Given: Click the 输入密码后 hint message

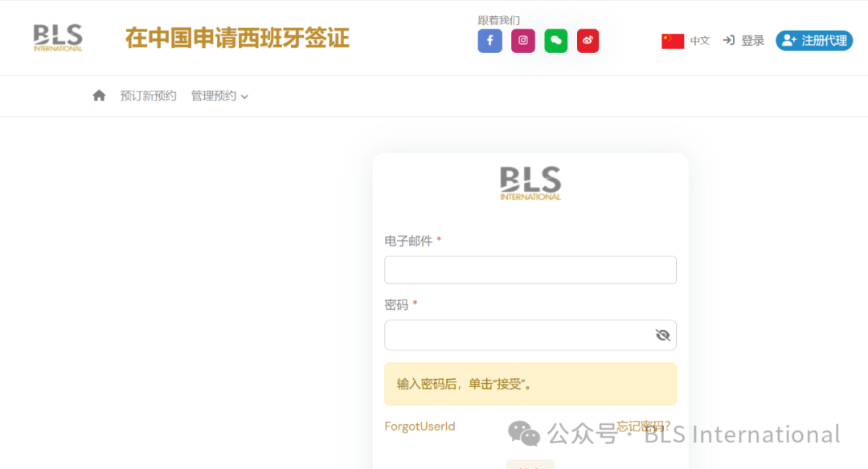Looking at the screenshot, I should coord(530,384).
